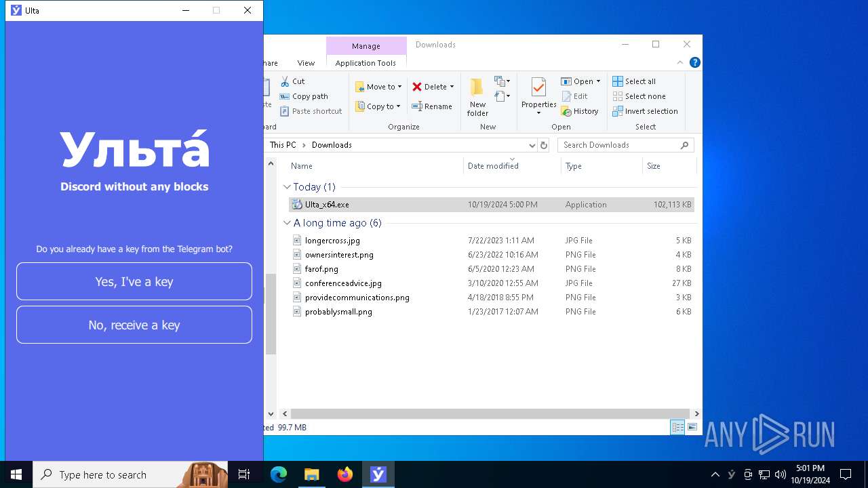Expand the Properties dropdown arrow
This screenshot has height=488, width=868.
pos(538,113)
